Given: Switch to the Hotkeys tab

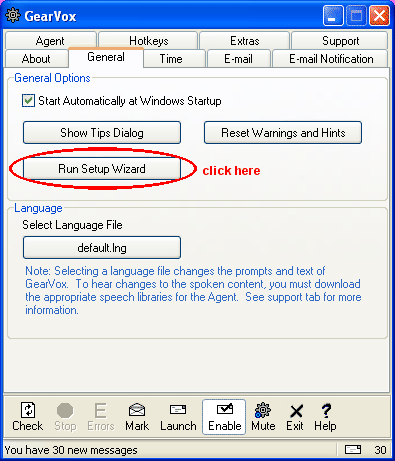Looking at the screenshot, I should 149,41.
